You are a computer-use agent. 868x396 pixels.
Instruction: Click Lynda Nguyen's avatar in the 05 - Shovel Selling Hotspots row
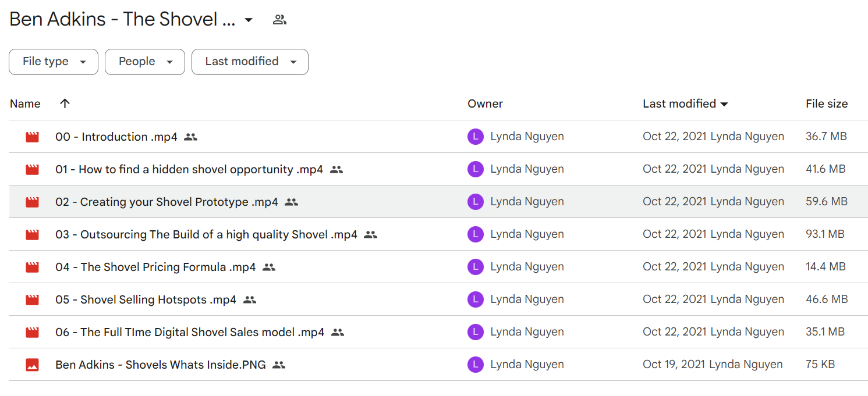(x=476, y=299)
